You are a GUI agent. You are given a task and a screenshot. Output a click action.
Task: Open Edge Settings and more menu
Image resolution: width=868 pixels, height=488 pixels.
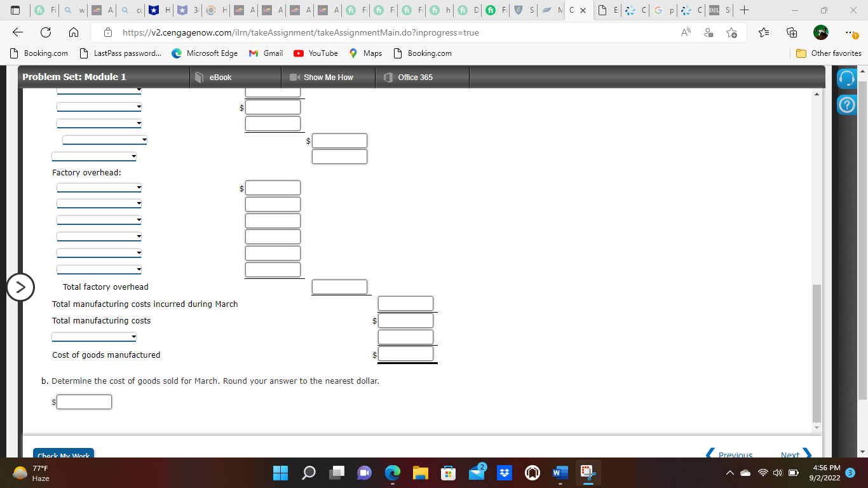pyautogui.click(x=850, y=32)
